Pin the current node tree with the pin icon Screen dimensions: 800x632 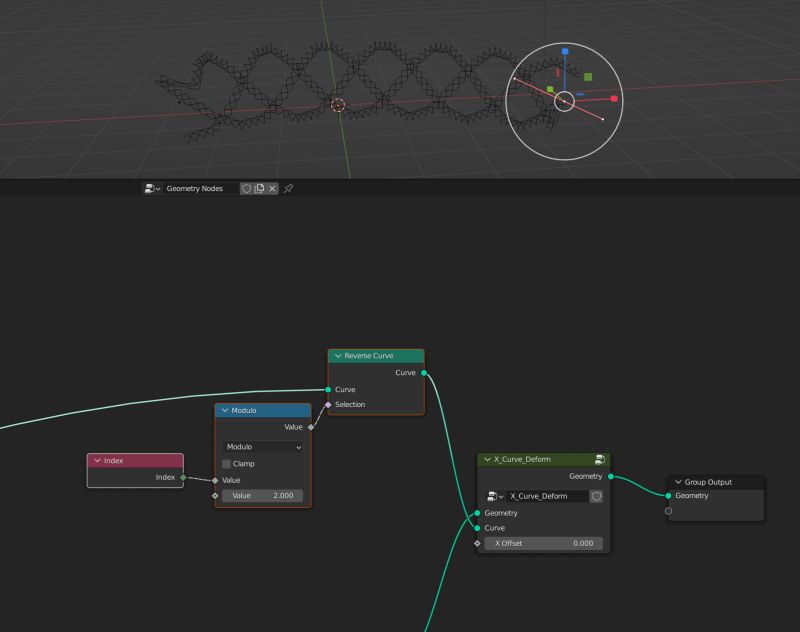tap(288, 188)
